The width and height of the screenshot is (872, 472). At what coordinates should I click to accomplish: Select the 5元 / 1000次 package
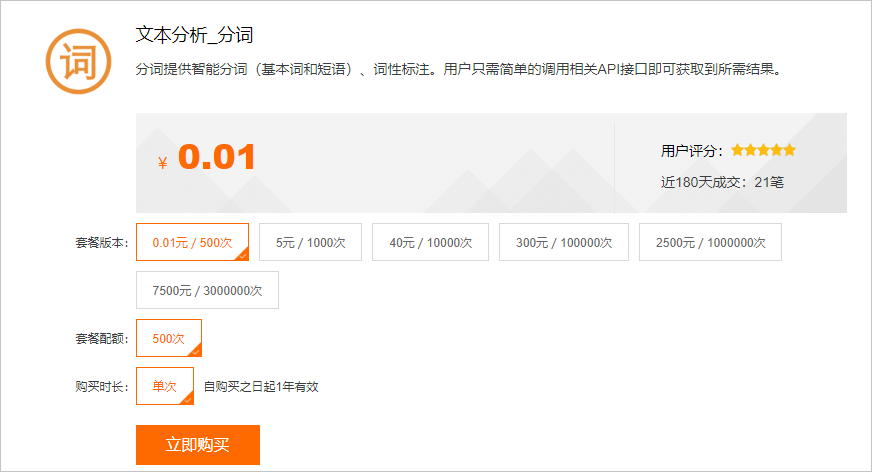tap(310, 242)
